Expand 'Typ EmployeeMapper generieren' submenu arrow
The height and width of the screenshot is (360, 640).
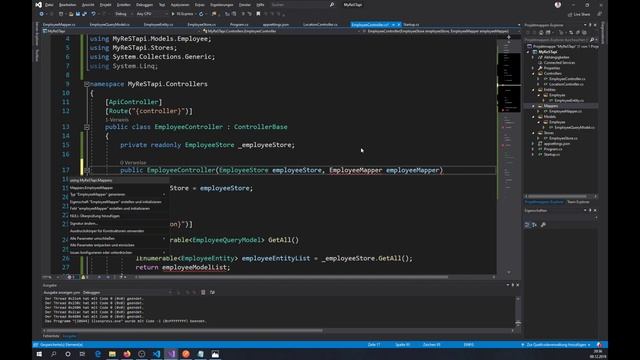[164, 195]
